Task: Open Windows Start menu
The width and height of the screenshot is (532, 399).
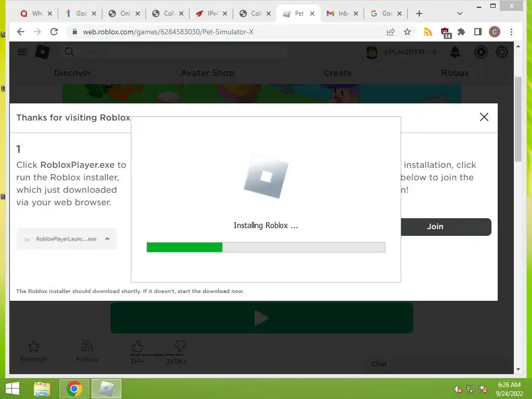Action: click(12, 389)
